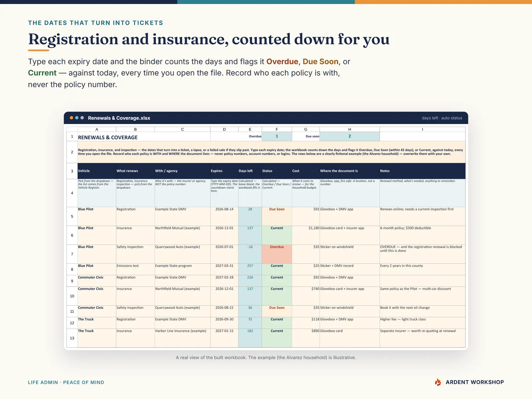Click the 'multi-car discount' note cell

pos(423,296)
